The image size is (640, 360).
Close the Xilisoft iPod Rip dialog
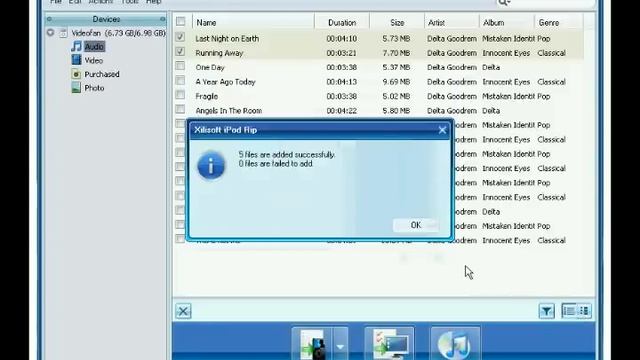coord(442,130)
